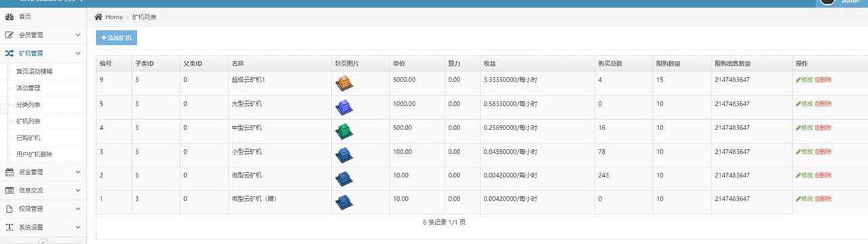
Task: Open 已购矿机 in the sidebar submenu
Action: (28, 138)
